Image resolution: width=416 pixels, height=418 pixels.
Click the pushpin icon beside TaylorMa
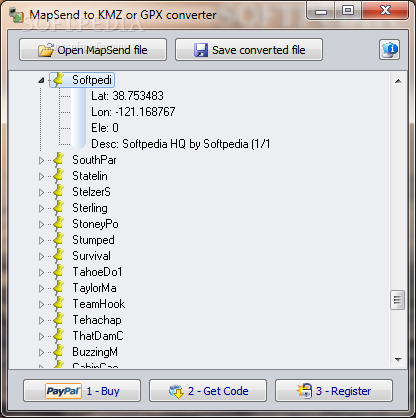click(59, 287)
